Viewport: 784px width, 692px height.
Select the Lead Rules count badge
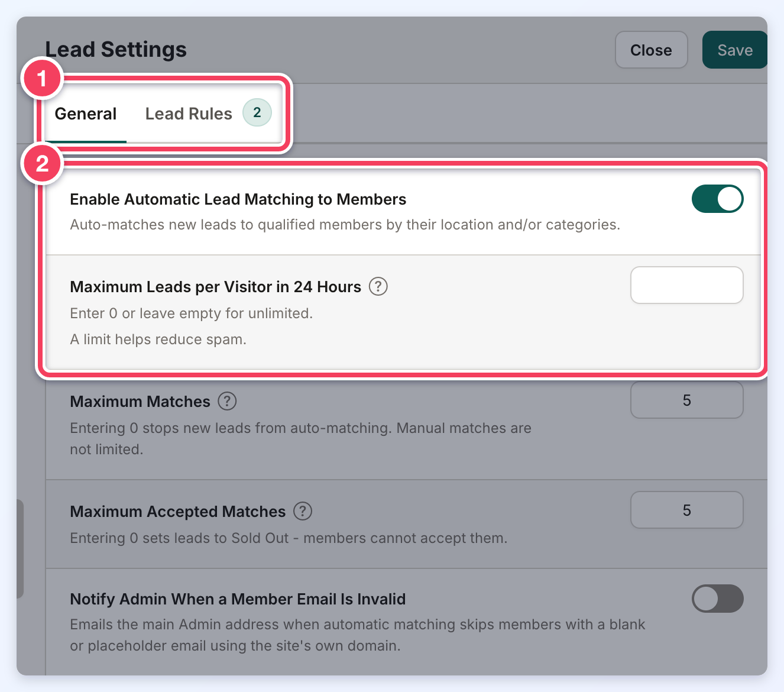coord(257,112)
